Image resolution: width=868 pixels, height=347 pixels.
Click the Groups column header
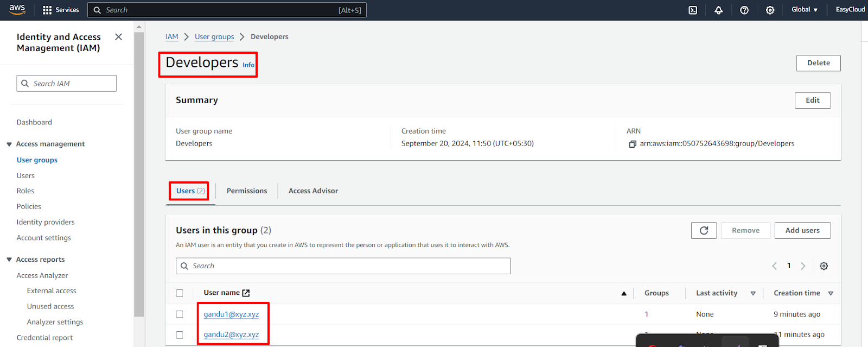(656, 293)
